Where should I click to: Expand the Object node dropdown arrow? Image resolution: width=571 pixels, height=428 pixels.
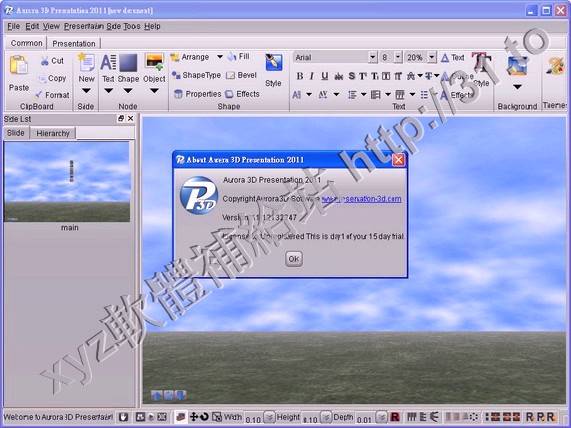[x=154, y=91]
